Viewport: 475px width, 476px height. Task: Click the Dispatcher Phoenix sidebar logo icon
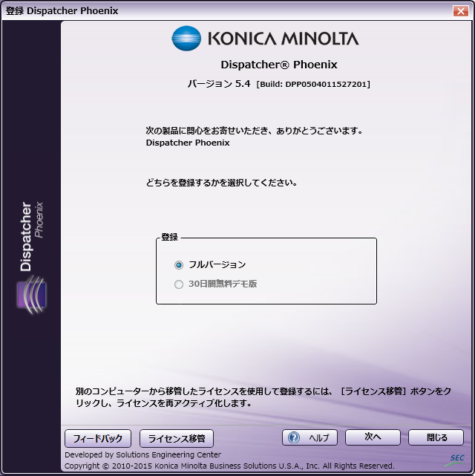click(x=32, y=295)
